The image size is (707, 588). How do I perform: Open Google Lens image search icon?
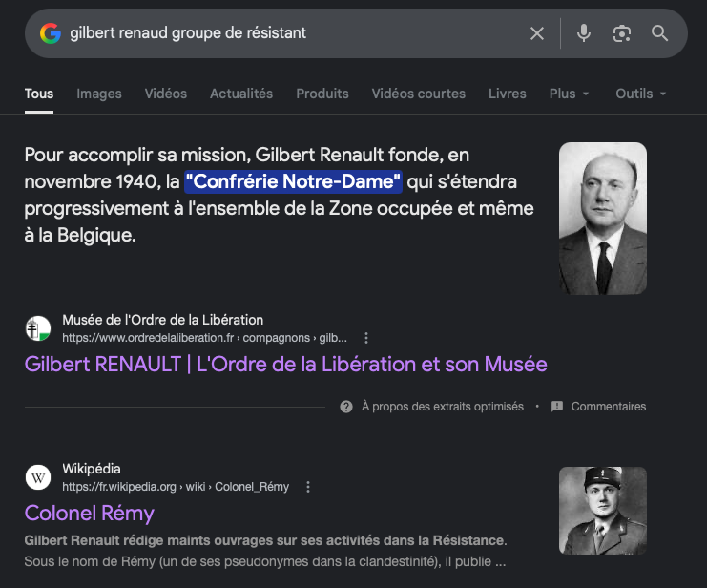click(622, 33)
